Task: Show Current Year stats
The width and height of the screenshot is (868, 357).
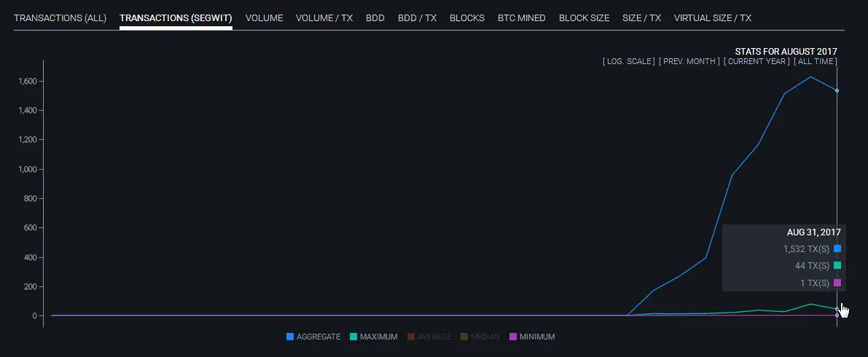Action: (756, 61)
